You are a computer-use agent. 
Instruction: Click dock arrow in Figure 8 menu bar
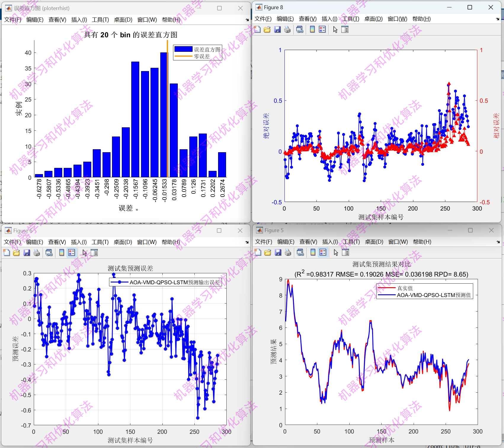(x=497, y=19)
